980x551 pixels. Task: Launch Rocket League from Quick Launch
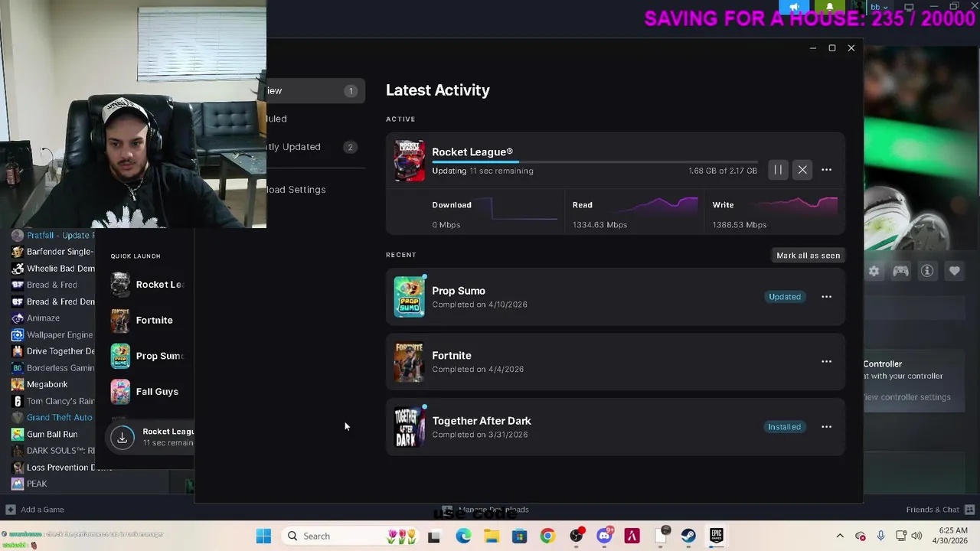149,285
